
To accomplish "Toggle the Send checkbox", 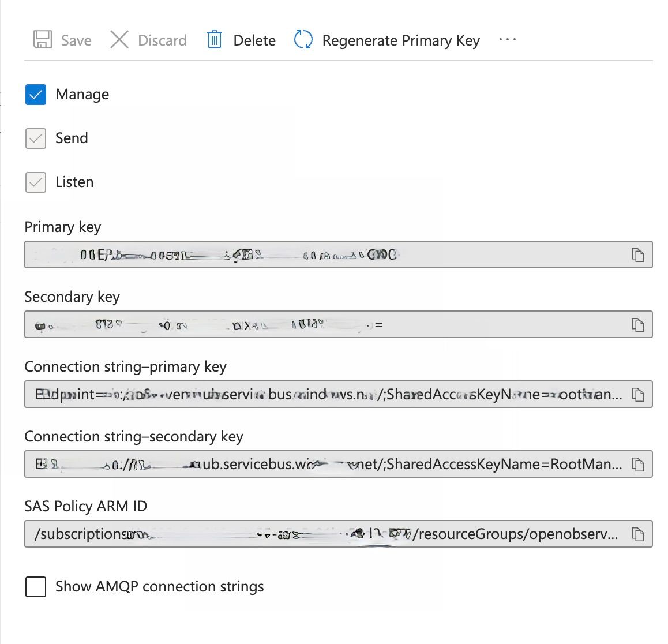I will pos(36,138).
